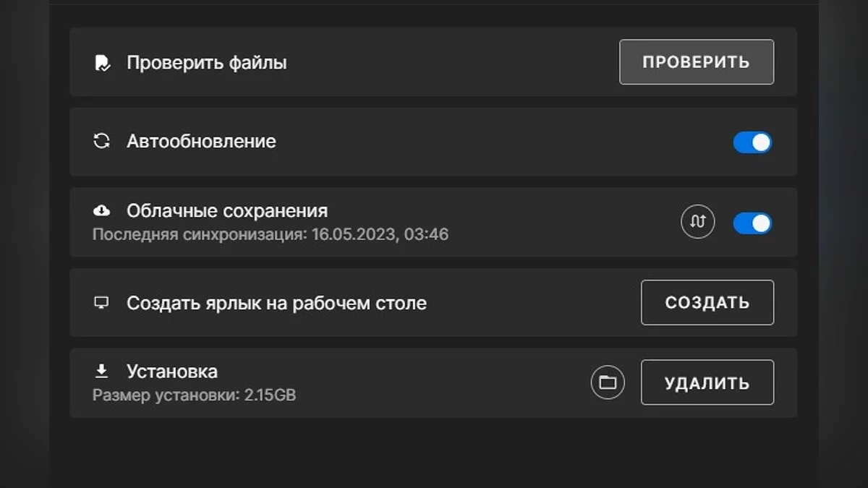Click the cloud icon beside Облачные сохранения
Image resolution: width=868 pixels, height=488 pixels.
[x=102, y=210]
